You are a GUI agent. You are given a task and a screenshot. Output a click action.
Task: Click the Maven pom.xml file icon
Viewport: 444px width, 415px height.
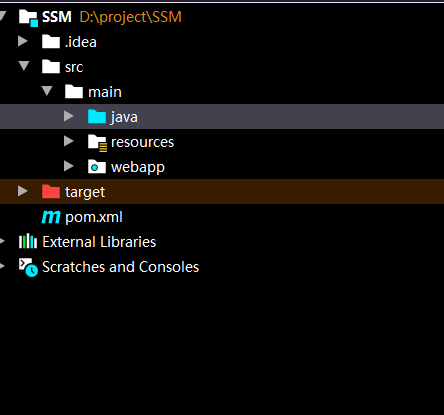click(x=51, y=217)
